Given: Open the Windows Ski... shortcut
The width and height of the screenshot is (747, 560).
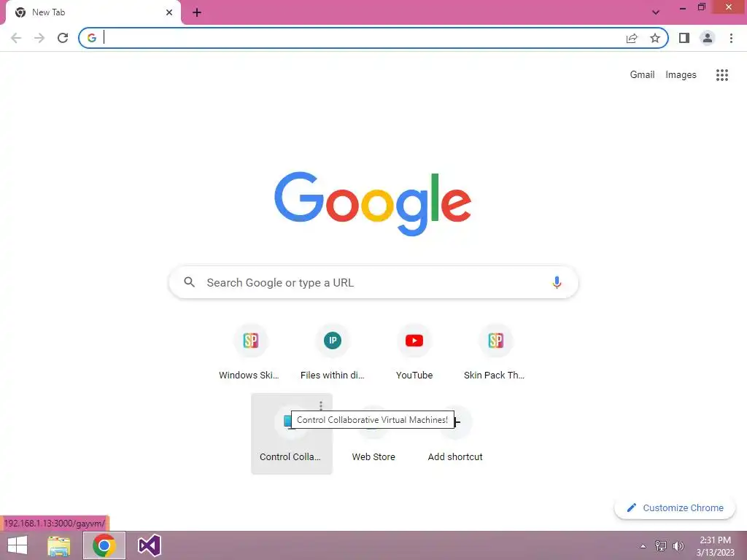Looking at the screenshot, I should click(x=251, y=353).
